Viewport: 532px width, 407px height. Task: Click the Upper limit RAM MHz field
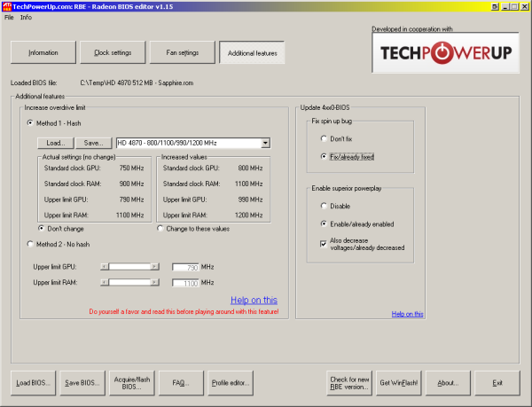(x=184, y=283)
